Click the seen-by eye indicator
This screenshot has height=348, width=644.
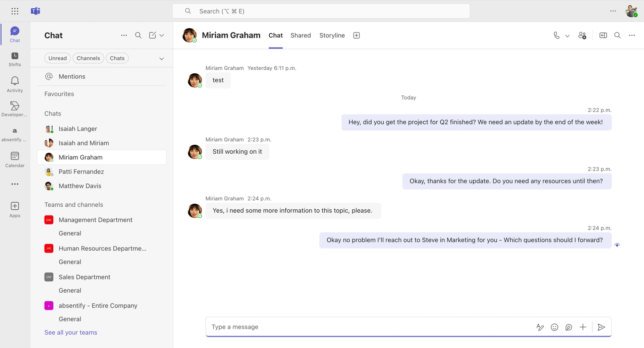coord(617,245)
